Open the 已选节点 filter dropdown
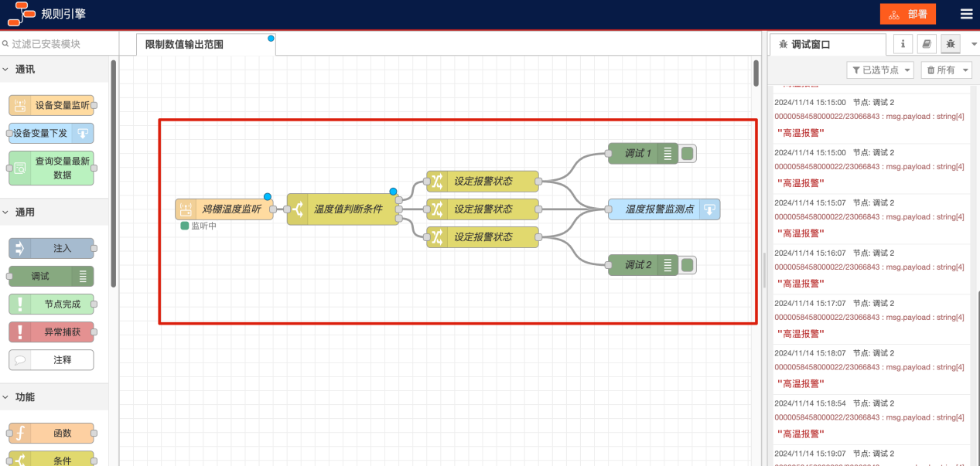This screenshot has width=980, height=466. [881, 70]
